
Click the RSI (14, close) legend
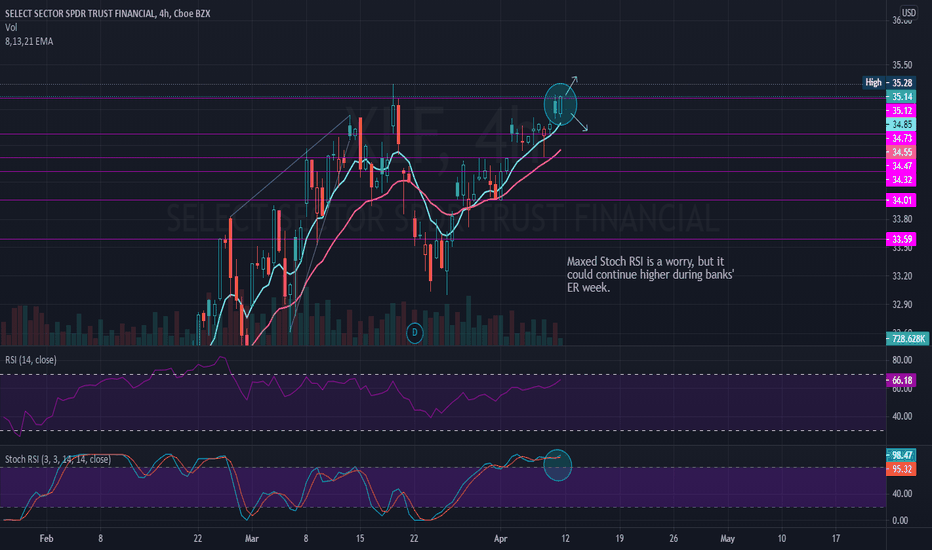(x=31, y=360)
